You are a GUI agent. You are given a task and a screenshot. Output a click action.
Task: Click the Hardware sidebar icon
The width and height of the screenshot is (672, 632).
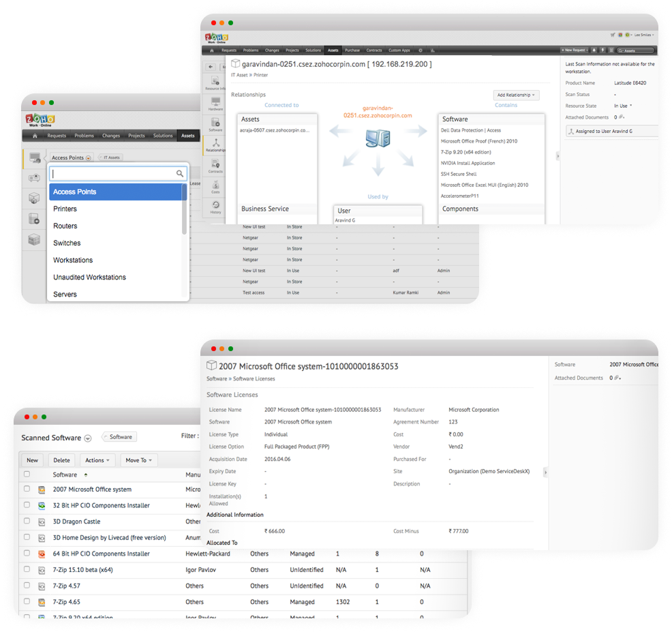[215, 103]
